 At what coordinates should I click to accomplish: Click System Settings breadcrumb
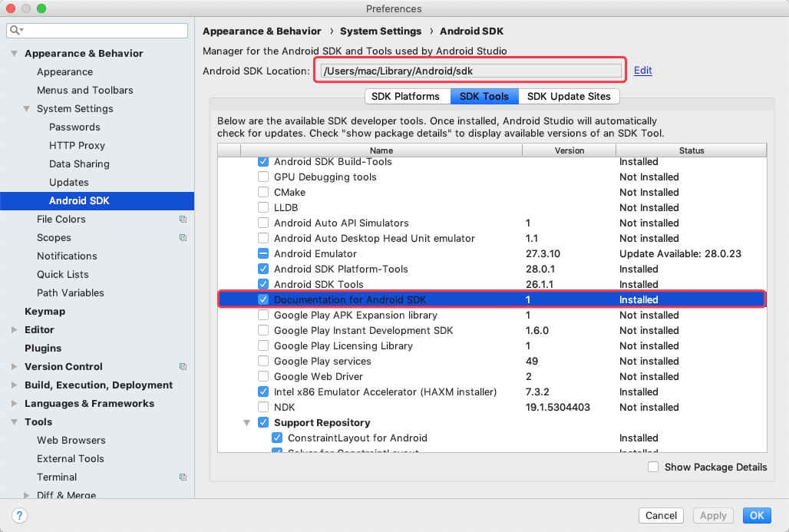(x=381, y=31)
